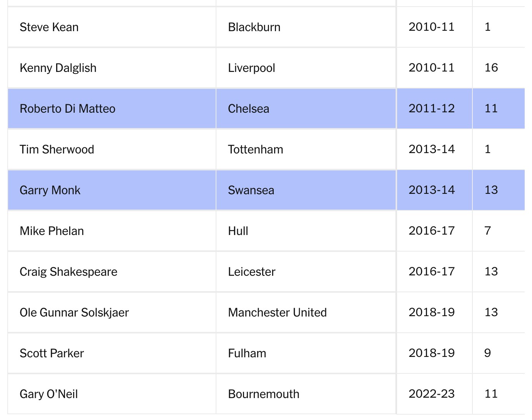
Task: Click the Kenny Dalglish name cell
Action: pos(58,68)
